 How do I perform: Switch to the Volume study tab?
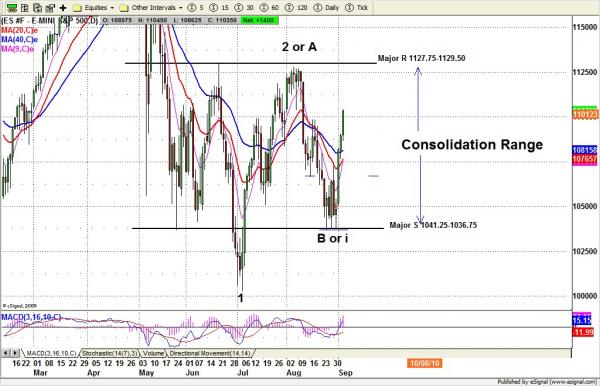[x=154, y=353]
